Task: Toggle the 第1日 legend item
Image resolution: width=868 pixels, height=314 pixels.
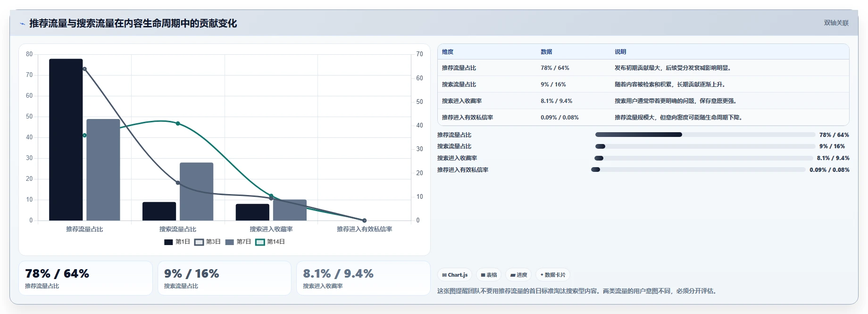Action: coord(177,242)
